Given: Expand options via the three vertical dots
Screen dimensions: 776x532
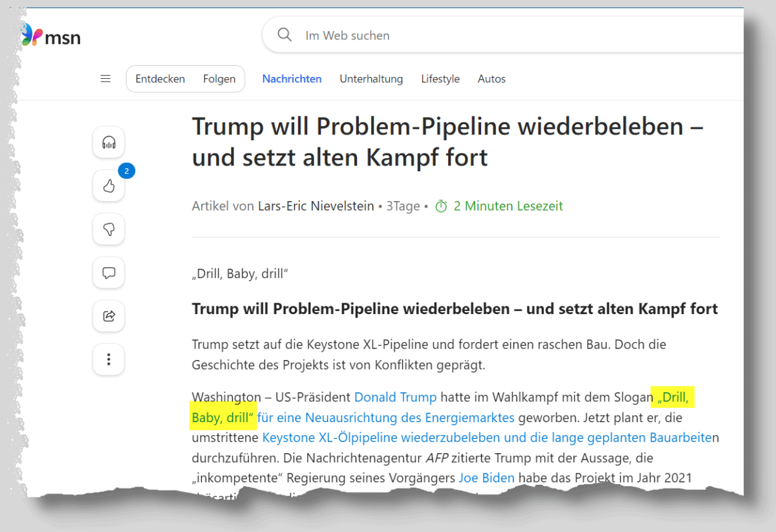Looking at the screenshot, I should coord(108,359).
